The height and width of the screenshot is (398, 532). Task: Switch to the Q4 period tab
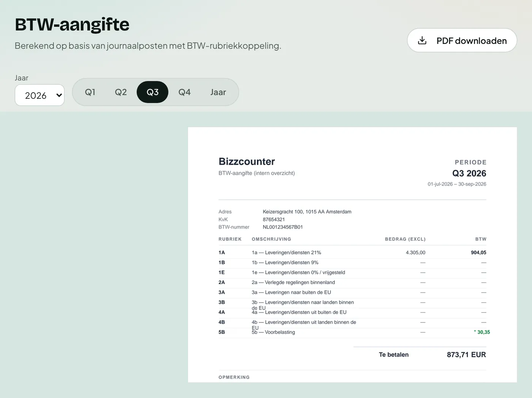point(184,92)
